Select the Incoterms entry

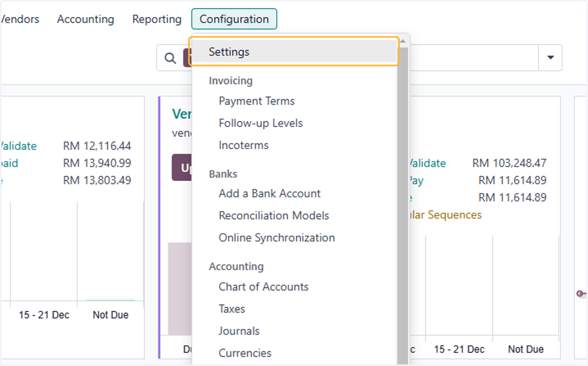click(x=244, y=145)
